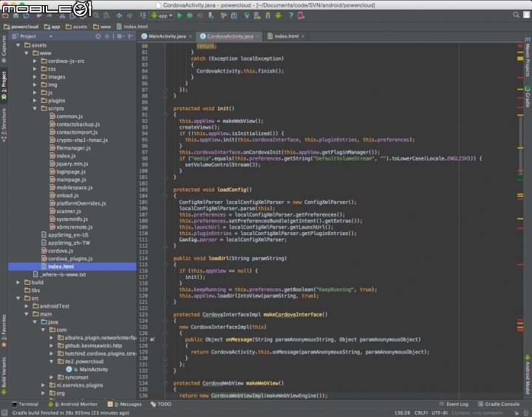532x417 pixels.
Task: Expand the plugins folder
Action: tap(35, 101)
